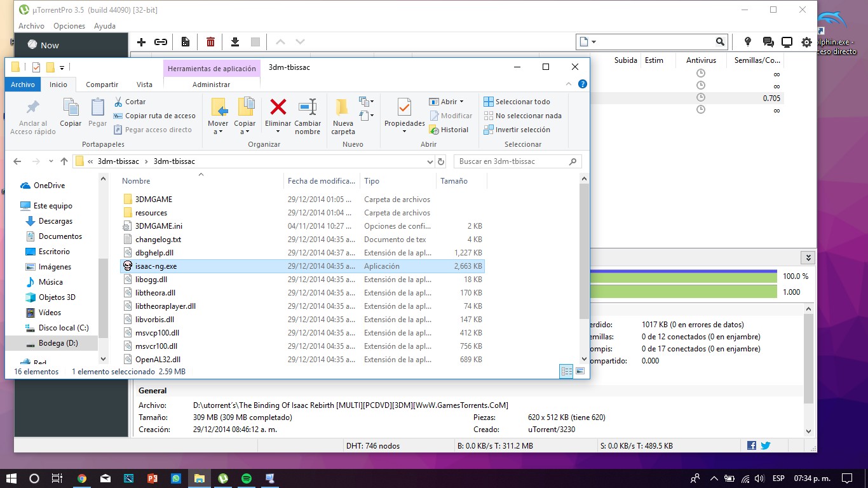Open Quick Access Toolbar customize dropdown
868x488 pixels.
62,67
